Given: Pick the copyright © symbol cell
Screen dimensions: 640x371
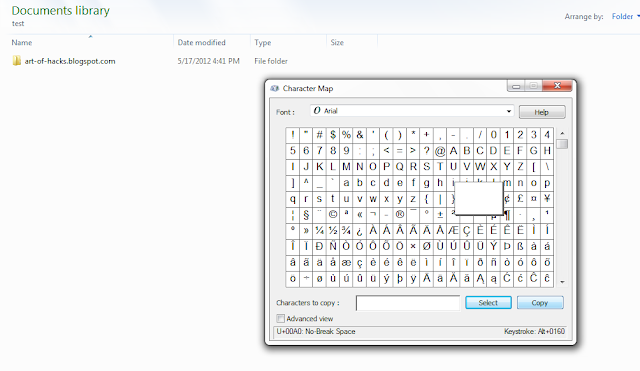Looking at the screenshot, I should pyautogui.click(x=333, y=215).
